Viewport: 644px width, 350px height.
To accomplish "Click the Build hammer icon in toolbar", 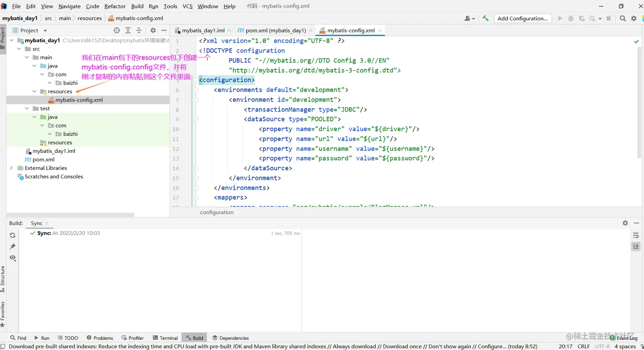I will (485, 18).
